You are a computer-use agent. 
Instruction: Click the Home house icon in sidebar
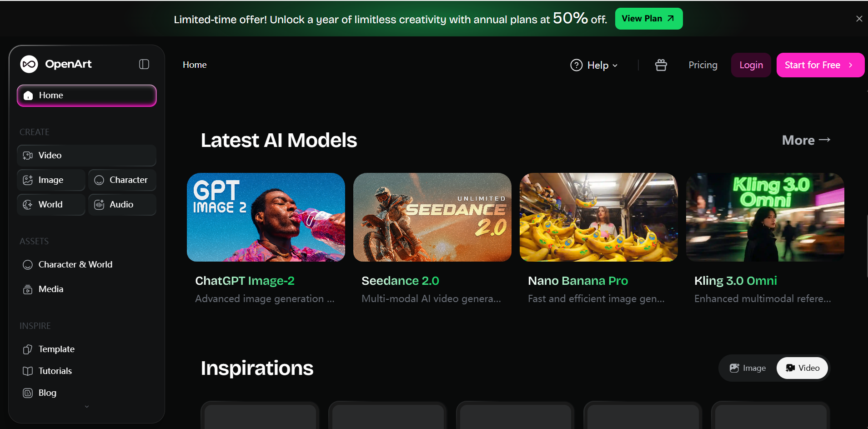(x=28, y=96)
